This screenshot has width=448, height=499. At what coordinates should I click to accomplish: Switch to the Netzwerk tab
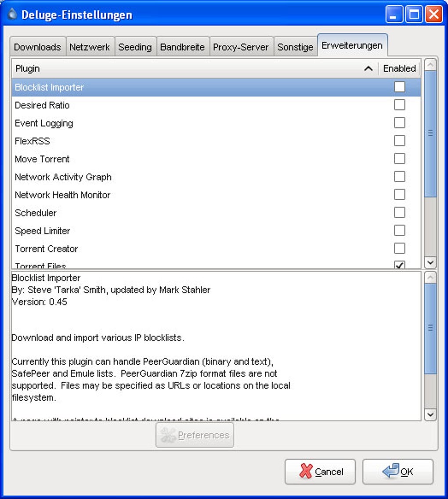click(90, 47)
